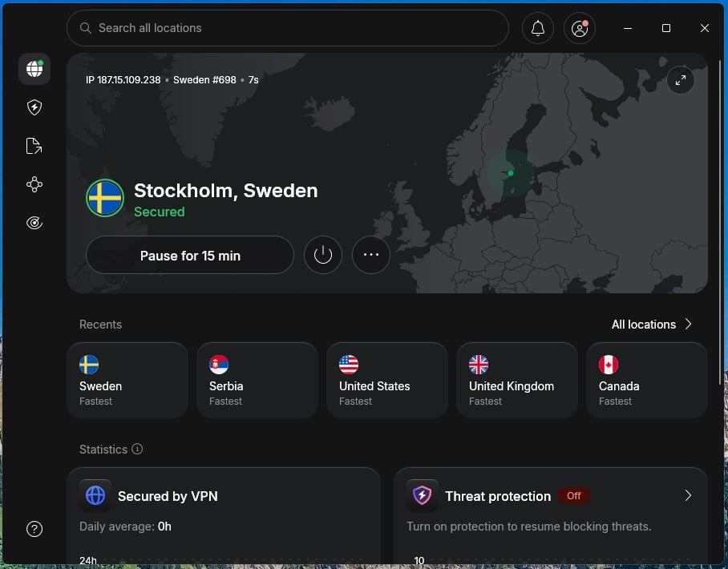Pause for 15 min
This screenshot has width=728, height=569.
(190, 255)
